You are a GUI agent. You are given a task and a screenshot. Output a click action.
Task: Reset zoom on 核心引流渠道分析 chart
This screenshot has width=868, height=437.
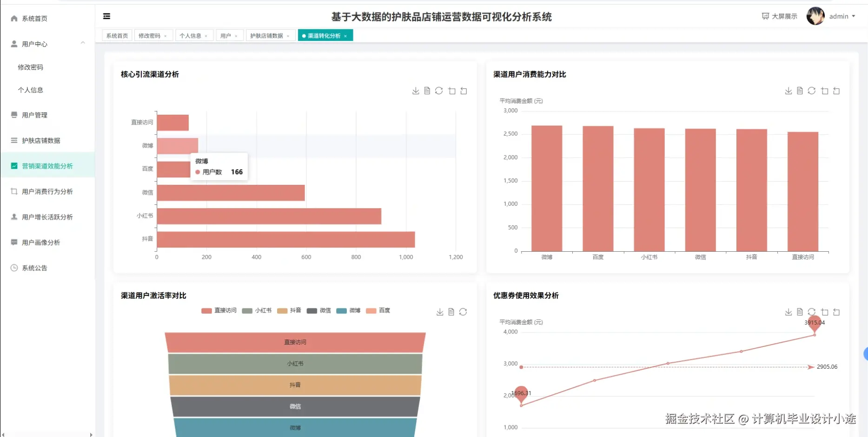[x=464, y=91]
